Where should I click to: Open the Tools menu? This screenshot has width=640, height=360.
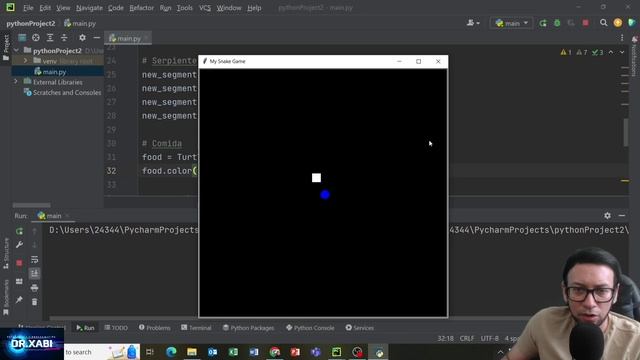pyautogui.click(x=184, y=8)
